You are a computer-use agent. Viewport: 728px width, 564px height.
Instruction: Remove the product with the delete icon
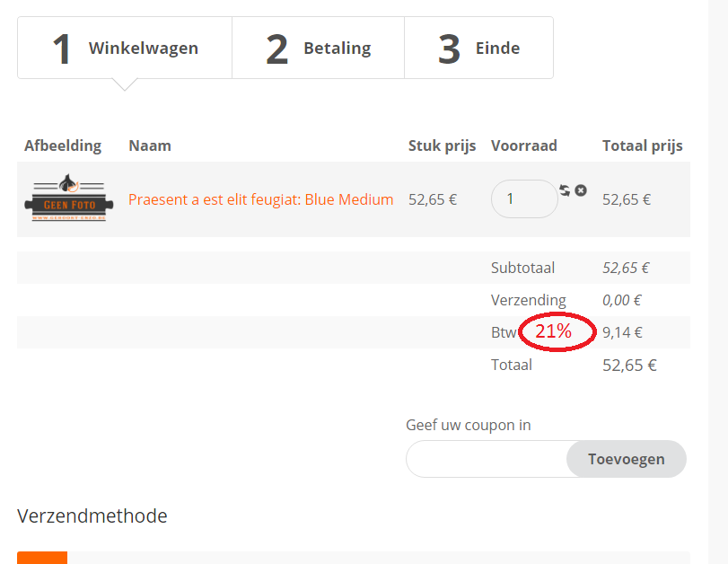coord(581,190)
